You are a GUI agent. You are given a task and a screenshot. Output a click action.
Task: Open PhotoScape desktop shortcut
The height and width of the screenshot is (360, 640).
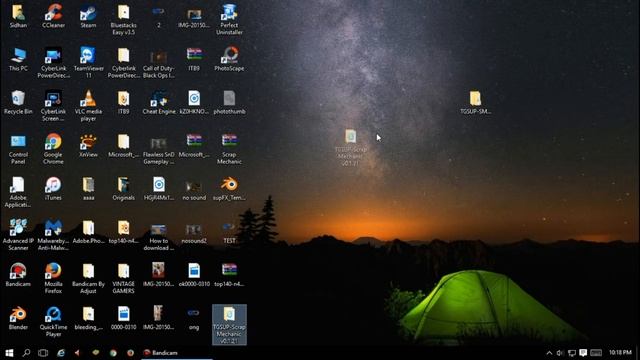(x=229, y=59)
